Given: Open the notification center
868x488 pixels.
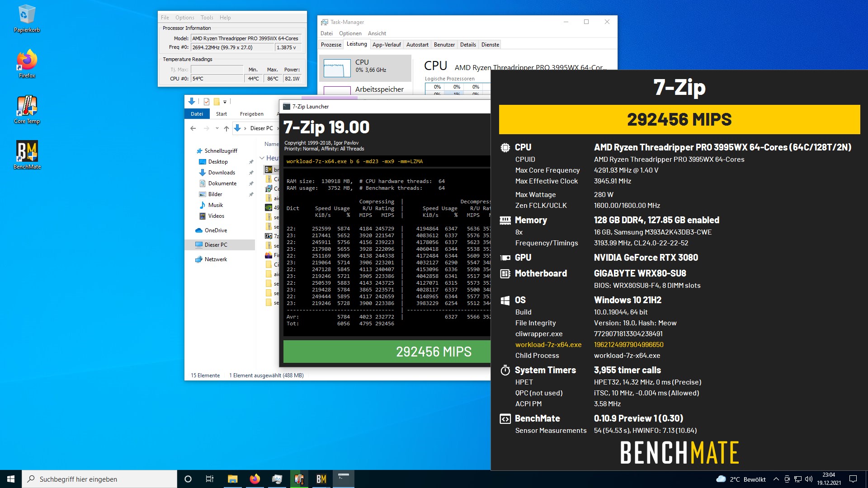Looking at the screenshot, I should [x=853, y=479].
